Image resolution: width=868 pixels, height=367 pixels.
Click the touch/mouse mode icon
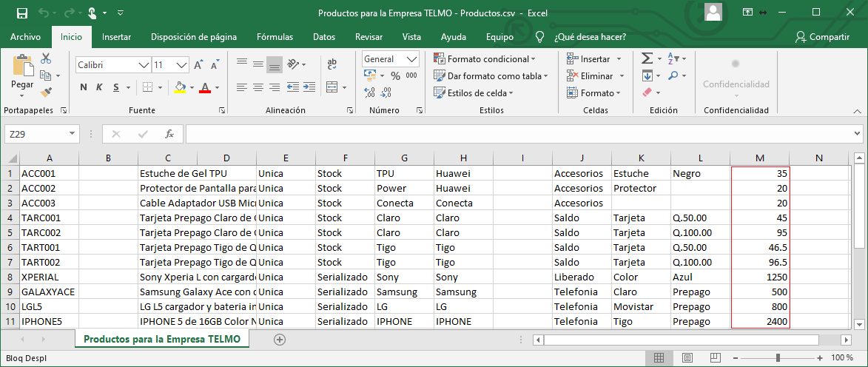[92, 12]
